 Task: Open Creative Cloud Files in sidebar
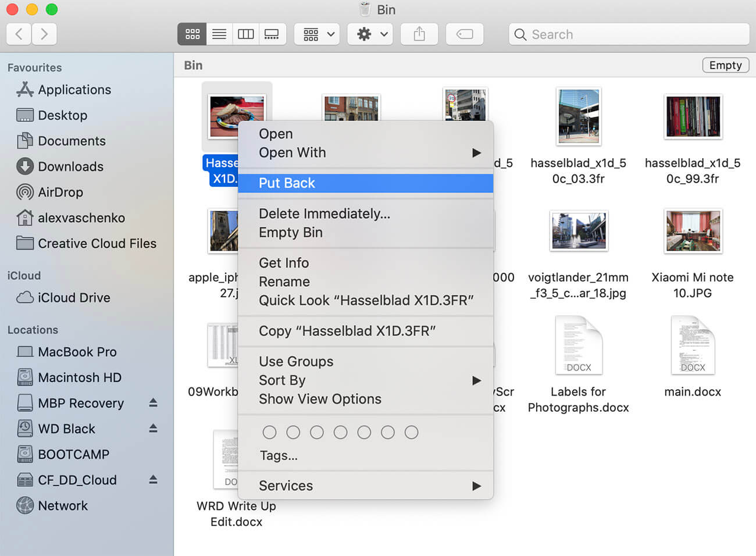pos(97,243)
